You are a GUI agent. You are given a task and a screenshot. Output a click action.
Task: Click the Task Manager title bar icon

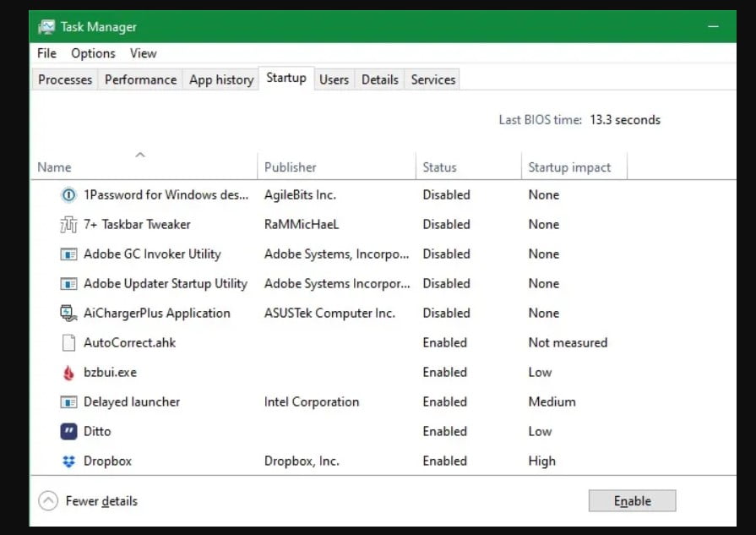coord(46,27)
